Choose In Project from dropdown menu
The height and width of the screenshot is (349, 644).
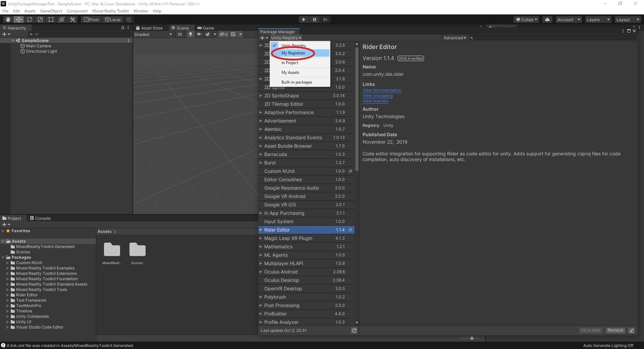pos(300,63)
